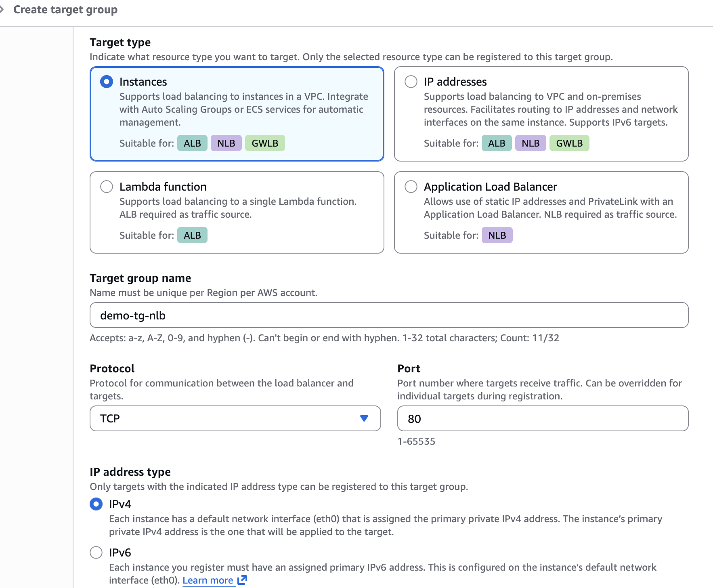Image resolution: width=713 pixels, height=588 pixels.
Task: Select Lambda function as target type
Action: tap(107, 187)
